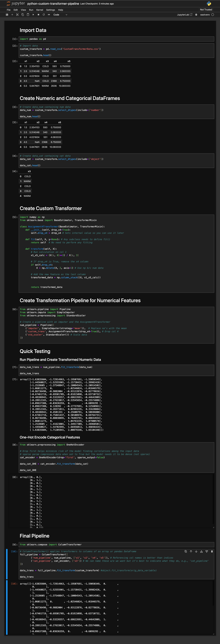Image resolution: width=220 pixels, height=644 pixels.
Task: Open the cell type Code dropdown
Action: pyautogui.click(x=60, y=15)
